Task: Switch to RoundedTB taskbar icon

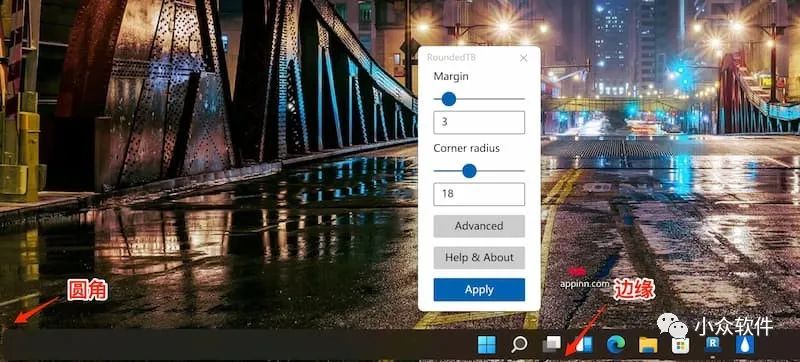Action: [712, 345]
